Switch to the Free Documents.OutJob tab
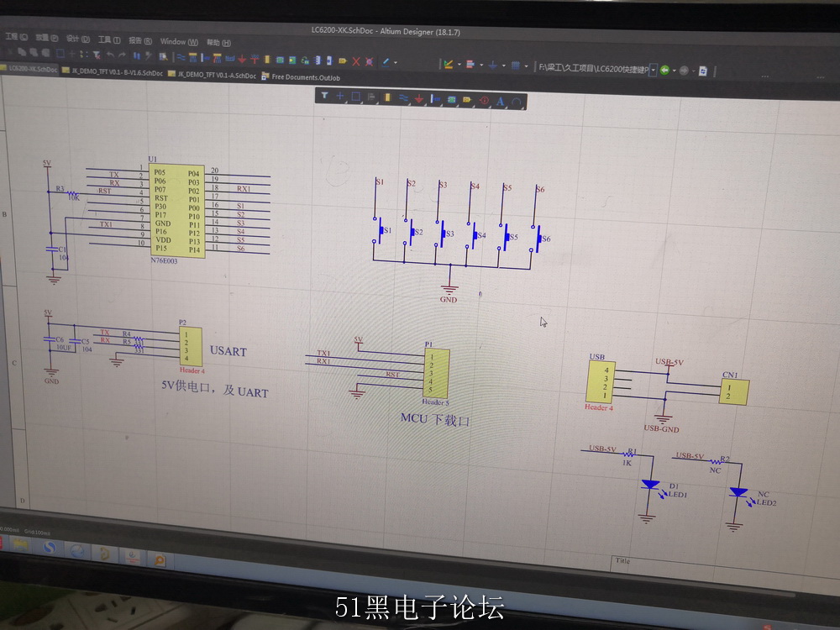Screen dimensions: 840x630 301,77
